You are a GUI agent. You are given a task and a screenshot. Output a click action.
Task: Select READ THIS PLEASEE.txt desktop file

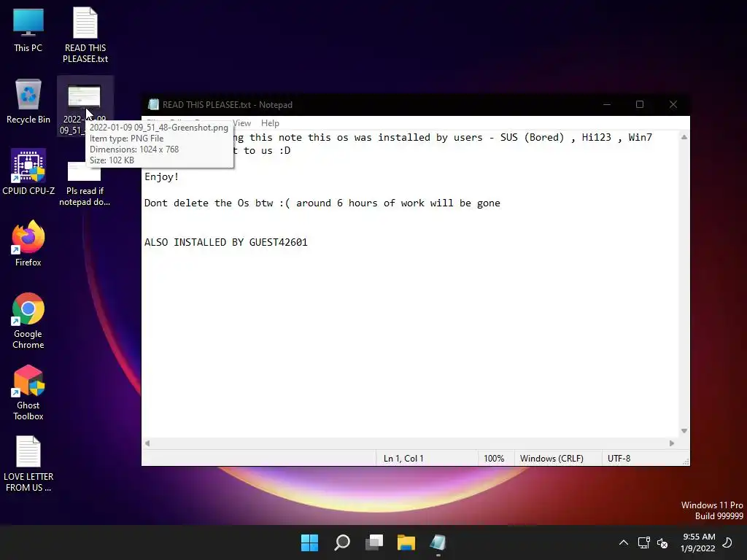(85, 34)
